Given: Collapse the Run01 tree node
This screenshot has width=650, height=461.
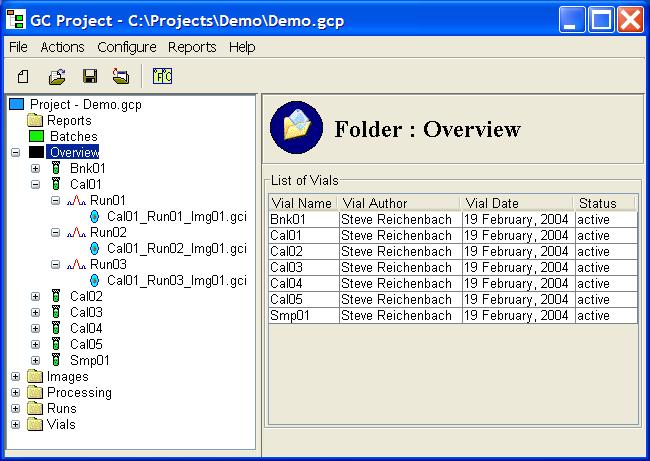Looking at the screenshot, I should pyautogui.click(x=56, y=200).
